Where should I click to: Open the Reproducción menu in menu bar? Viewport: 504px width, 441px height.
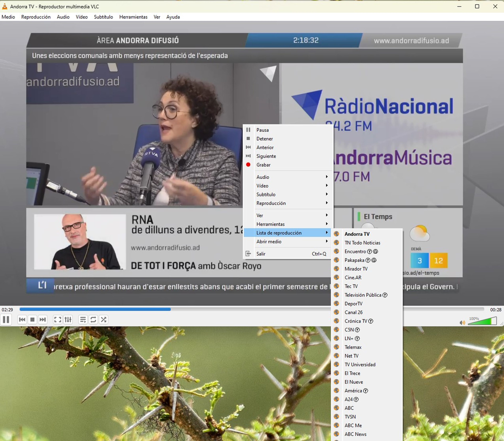pos(36,17)
